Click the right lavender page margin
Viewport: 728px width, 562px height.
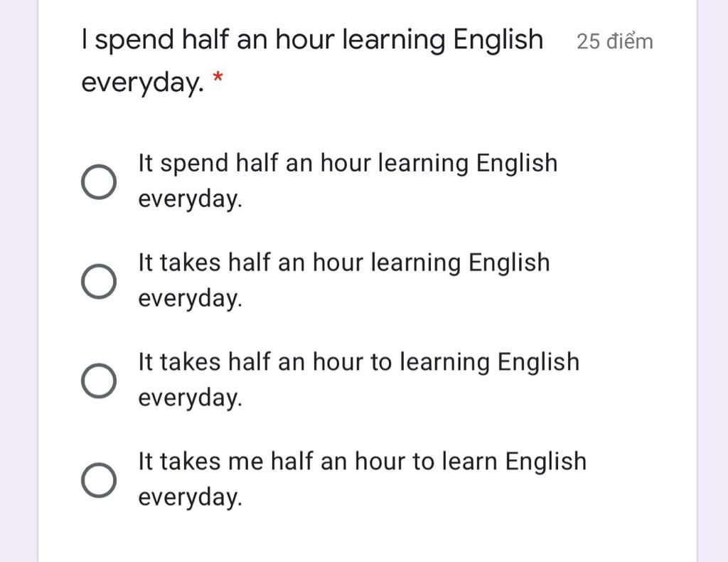point(712,285)
